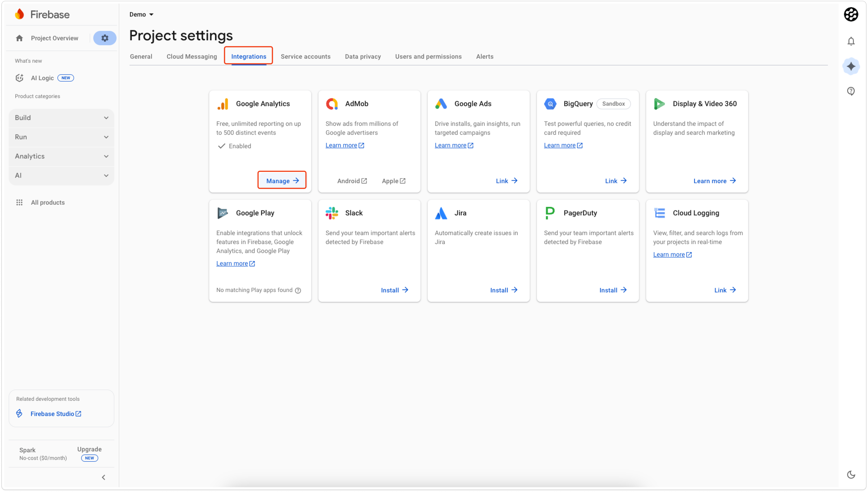
Task: Click the account avatar icon
Action: coord(851,15)
